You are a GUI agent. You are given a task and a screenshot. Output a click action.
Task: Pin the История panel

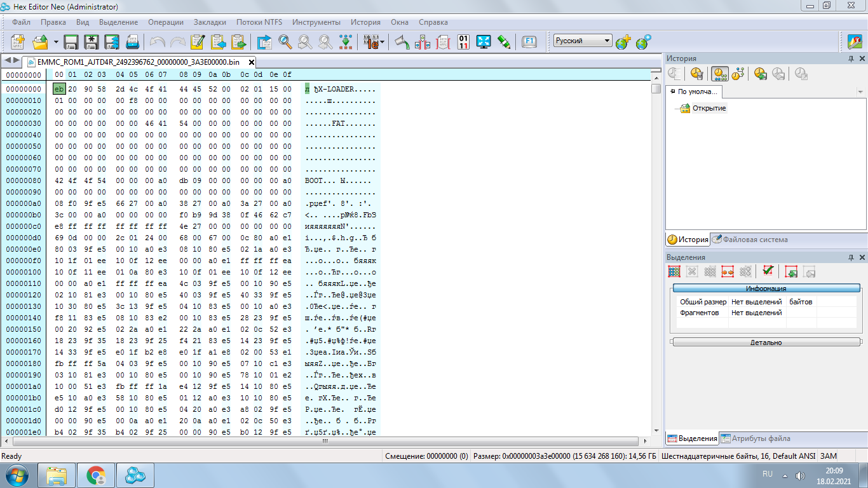pos(851,58)
